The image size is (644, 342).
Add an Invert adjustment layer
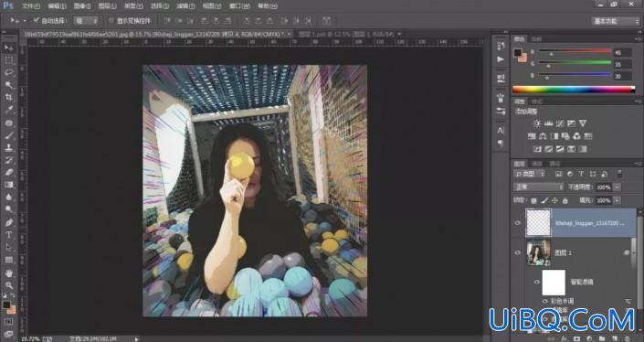coord(537,149)
